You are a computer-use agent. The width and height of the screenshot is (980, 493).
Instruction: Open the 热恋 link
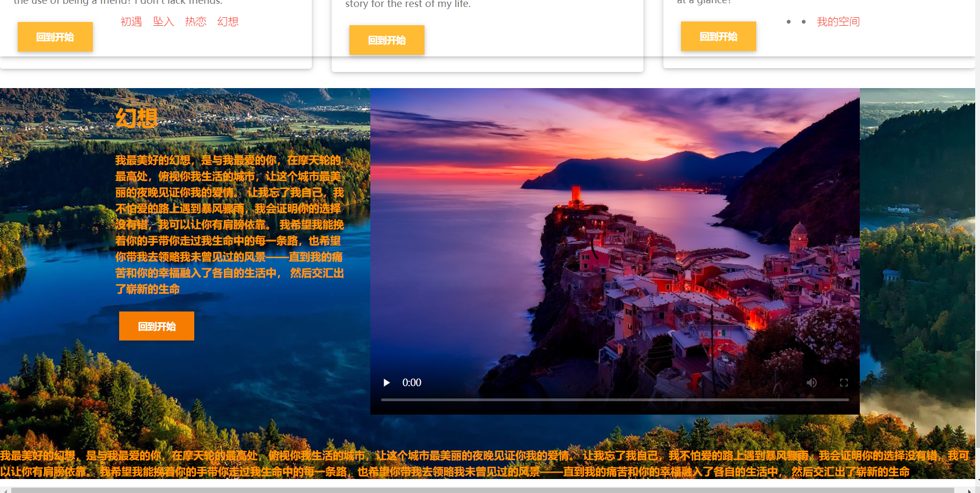pos(196,21)
